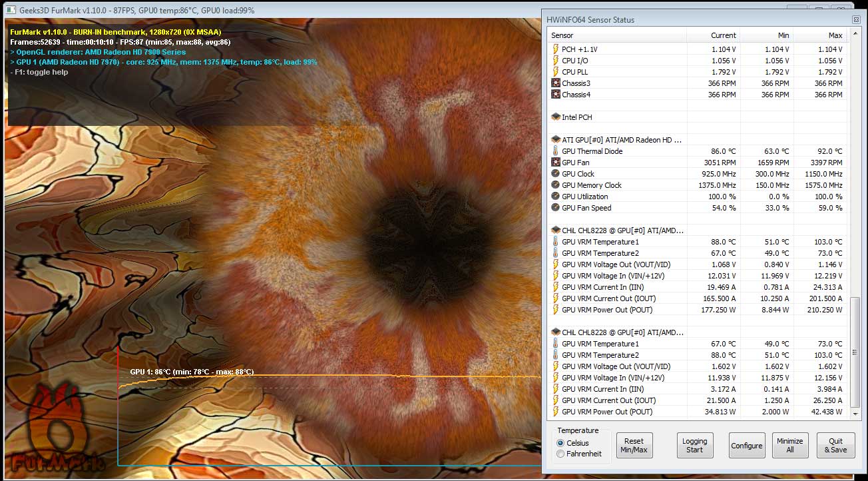
Task: Click the Chassis4 fan icon
Action: click(x=556, y=95)
